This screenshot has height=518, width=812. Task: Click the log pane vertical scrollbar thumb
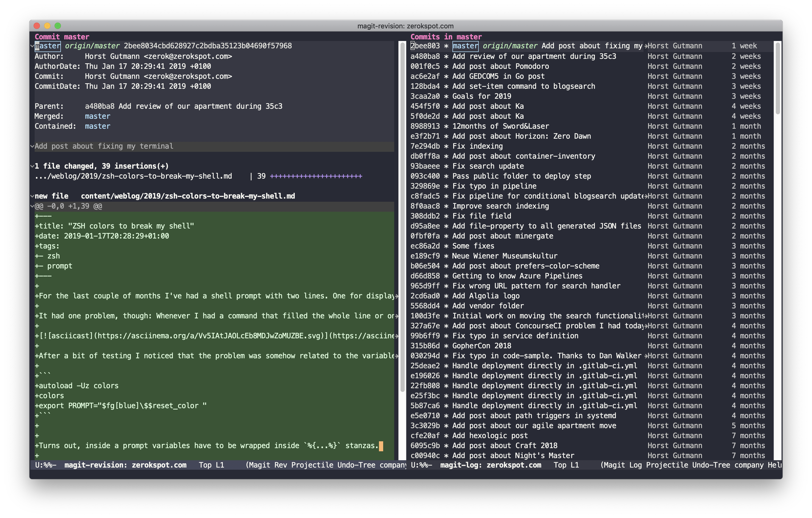pyautogui.click(x=778, y=78)
